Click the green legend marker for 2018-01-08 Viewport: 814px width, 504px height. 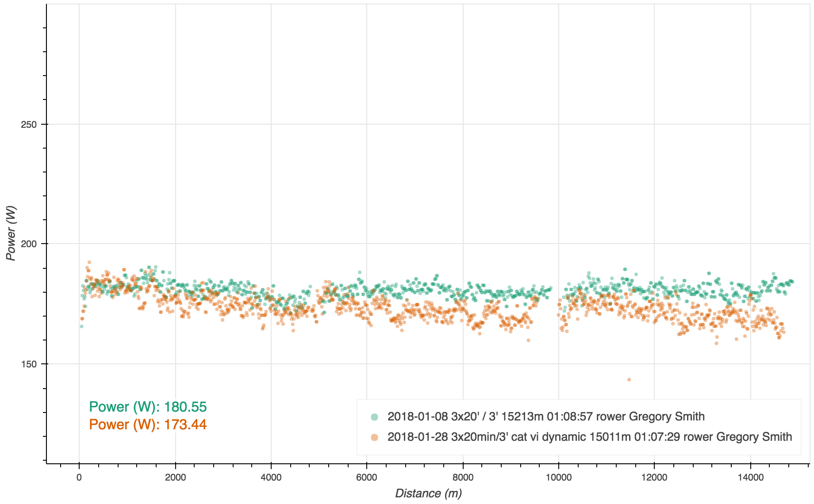(x=374, y=417)
